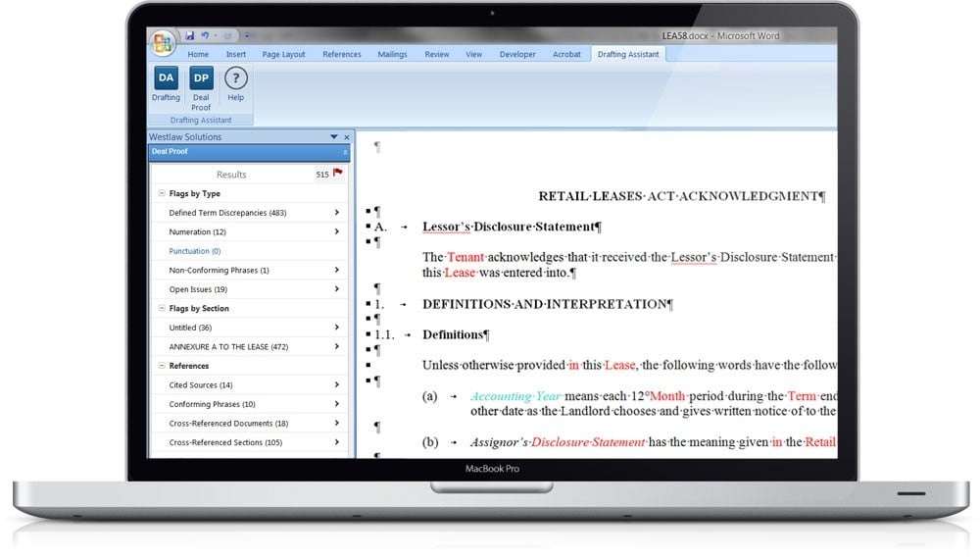Click the red 'Tenant' flagged term
Viewport: 980px width, 558px height.
point(465,257)
